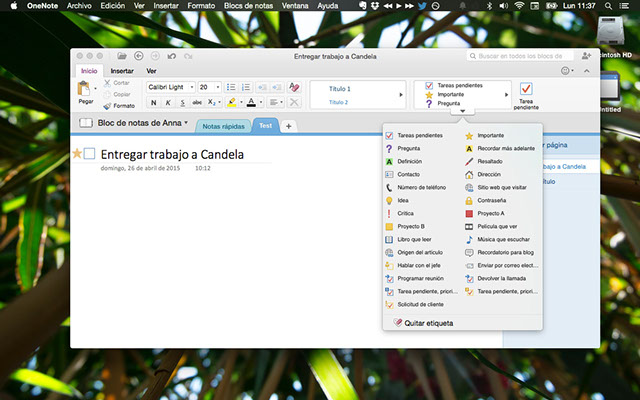Select the Importante star tag

489,135
